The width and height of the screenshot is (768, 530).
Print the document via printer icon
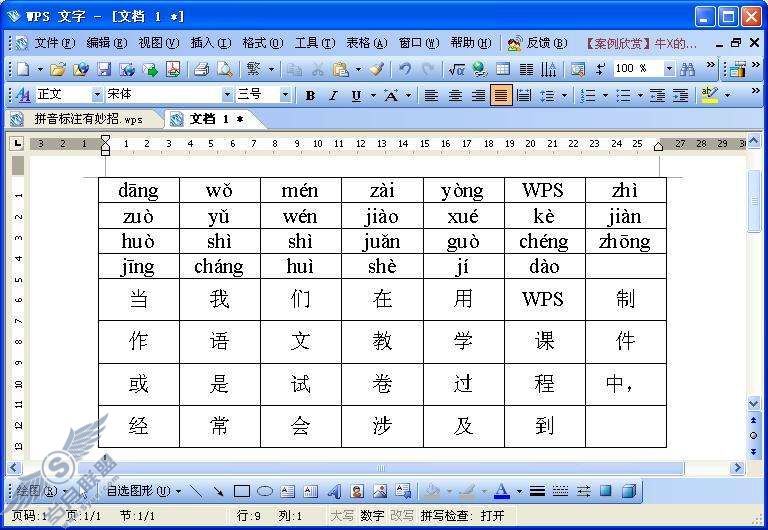202,70
